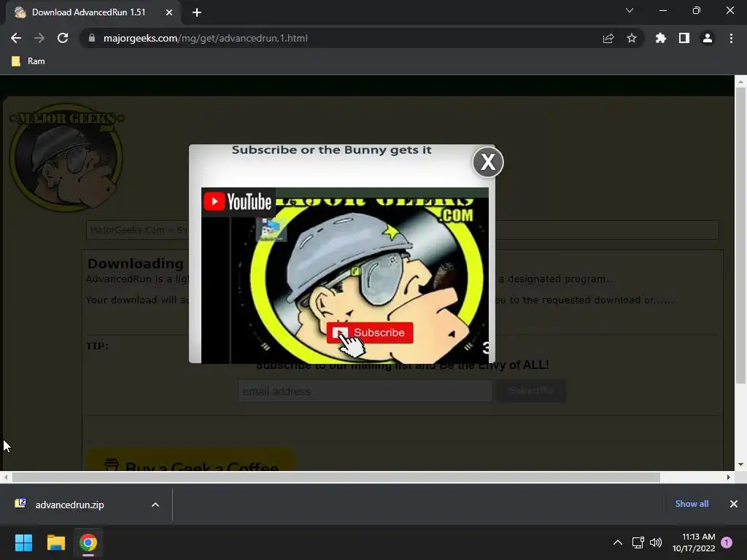Open Chrome's three-dot menu
This screenshot has width=747, height=560.
(731, 38)
